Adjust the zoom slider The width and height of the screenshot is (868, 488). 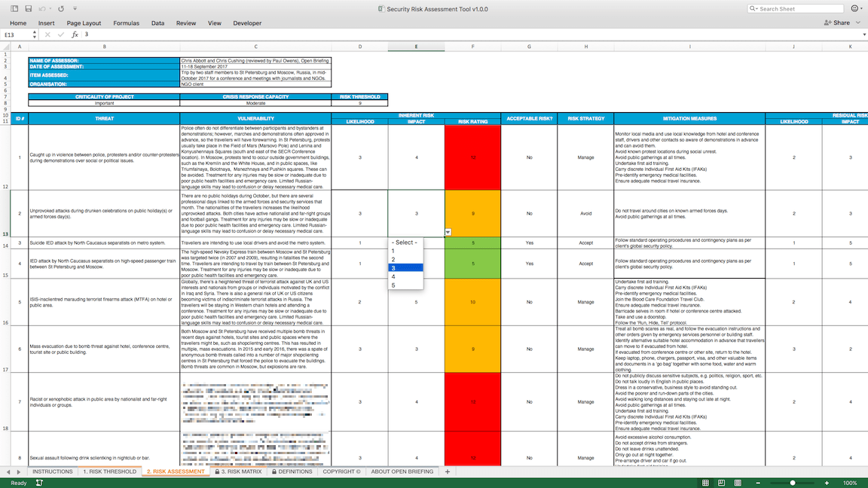click(x=793, y=483)
